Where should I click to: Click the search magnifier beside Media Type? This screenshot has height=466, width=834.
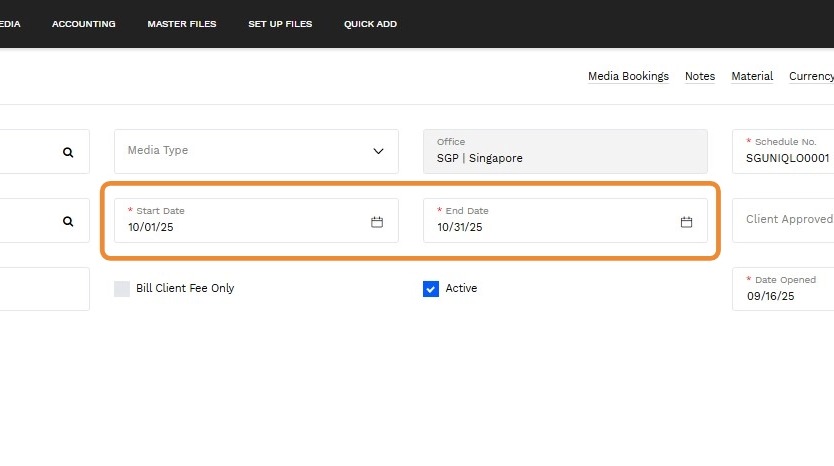[68, 152]
